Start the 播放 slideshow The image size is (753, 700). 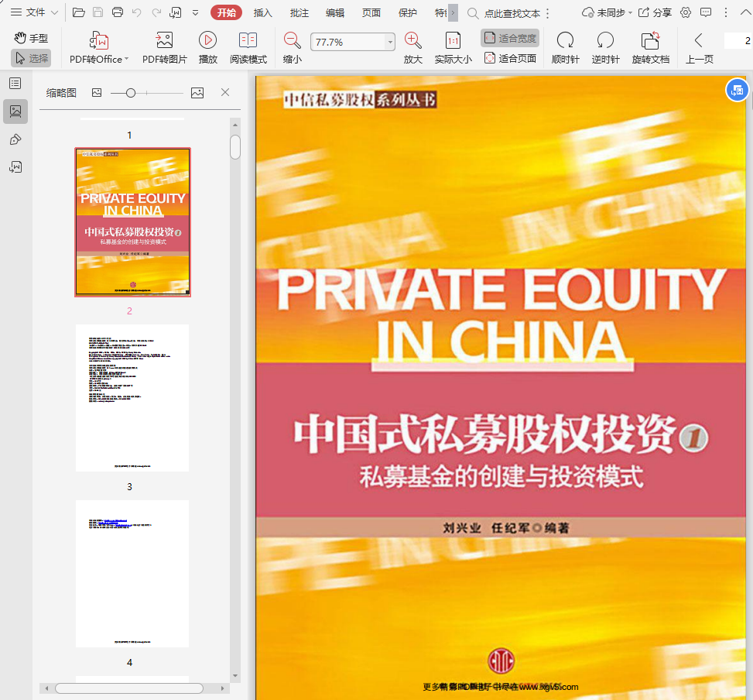tap(208, 47)
